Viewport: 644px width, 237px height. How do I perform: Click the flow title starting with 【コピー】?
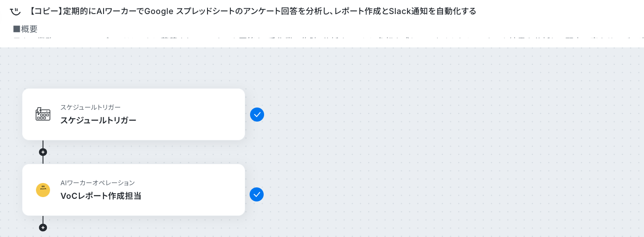pos(253,11)
